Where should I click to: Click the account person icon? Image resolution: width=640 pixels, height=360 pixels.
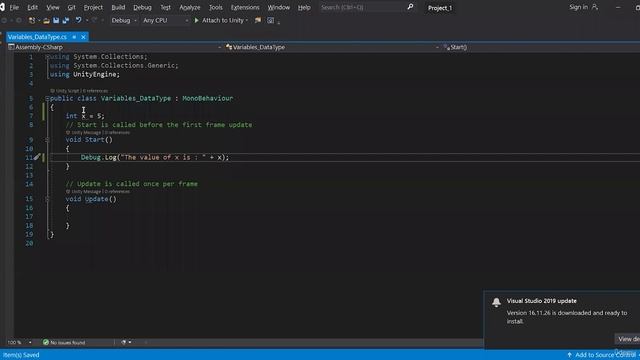[x=595, y=7]
